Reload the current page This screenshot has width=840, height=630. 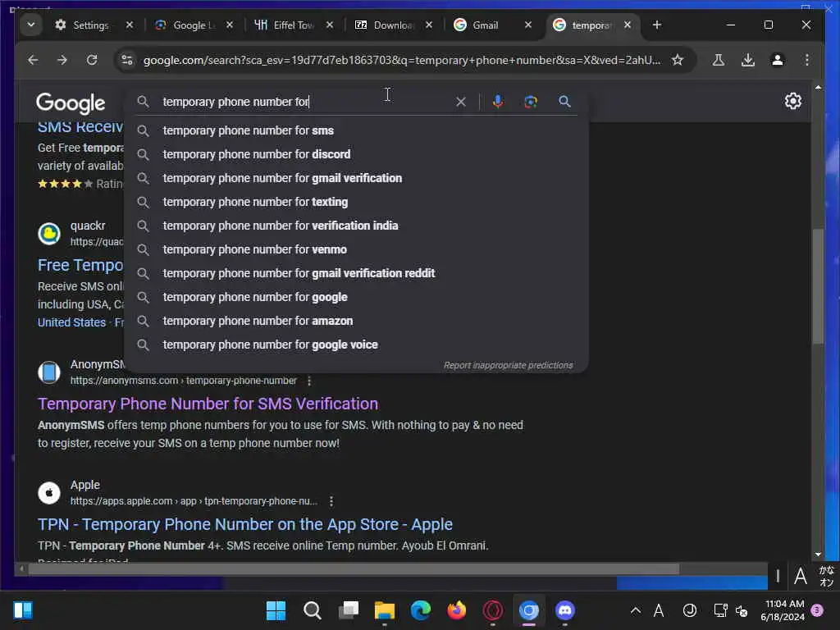pyautogui.click(x=92, y=60)
